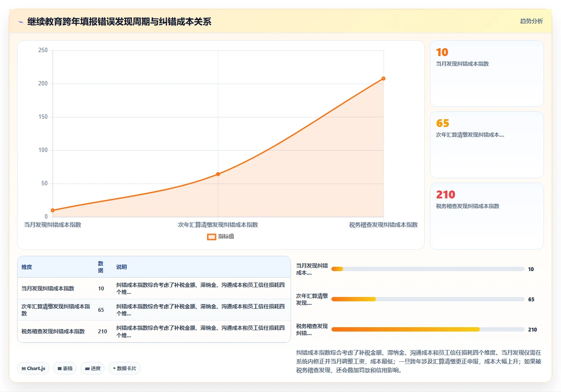
Task: Click the table cell value 210
Action: coord(103,331)
